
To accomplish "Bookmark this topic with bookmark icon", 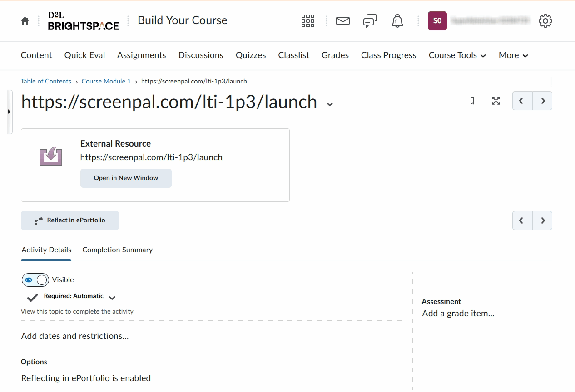I will (x=472, y=101).
